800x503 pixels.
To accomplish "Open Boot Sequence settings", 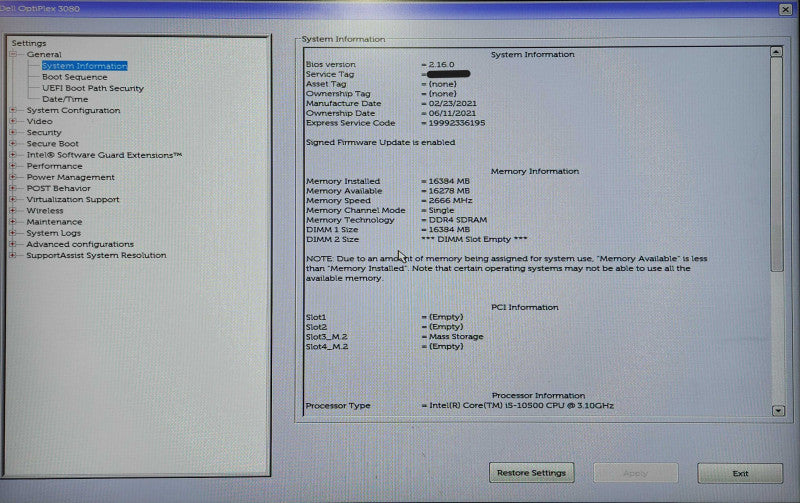I will (x=74, y=77).
